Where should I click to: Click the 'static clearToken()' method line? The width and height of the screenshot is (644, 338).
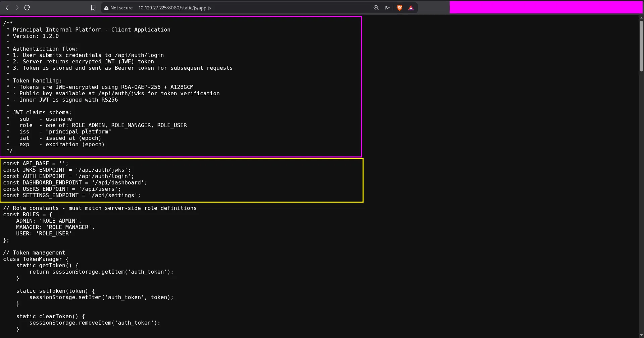50,317
